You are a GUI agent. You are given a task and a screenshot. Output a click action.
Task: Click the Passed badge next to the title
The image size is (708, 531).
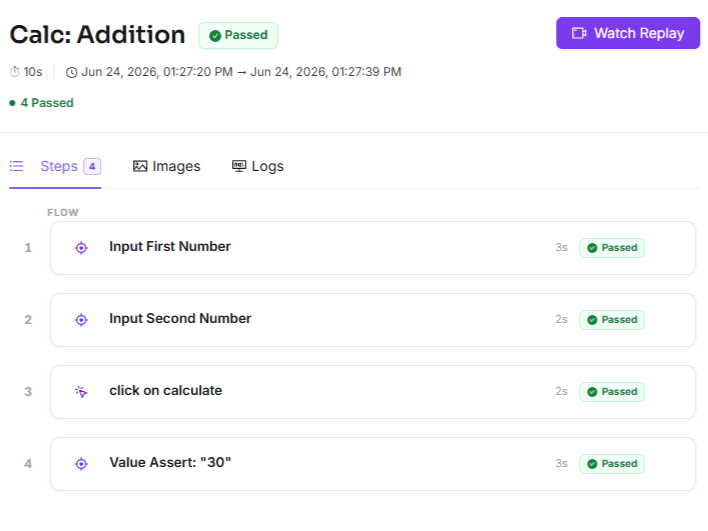pyautogui.click(x=238, y=35)
